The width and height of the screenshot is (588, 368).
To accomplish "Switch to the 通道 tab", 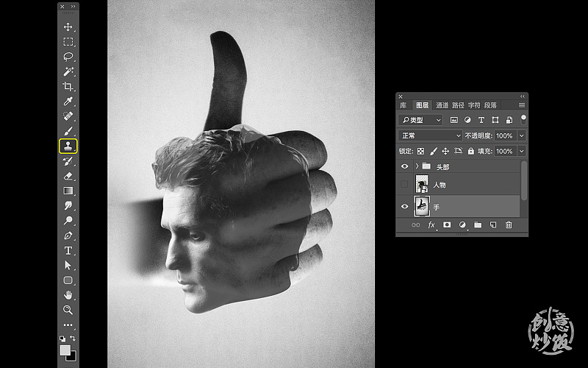I will [x=442, y=105].
